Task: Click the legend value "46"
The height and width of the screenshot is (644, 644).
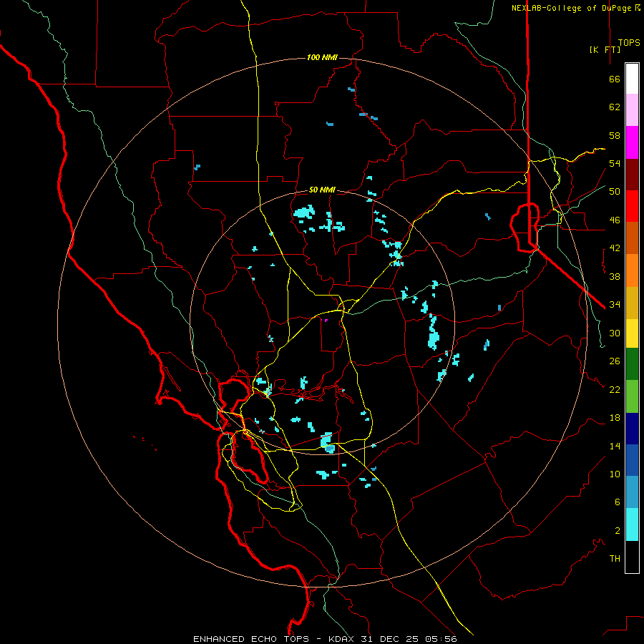Action: point(615,220)
